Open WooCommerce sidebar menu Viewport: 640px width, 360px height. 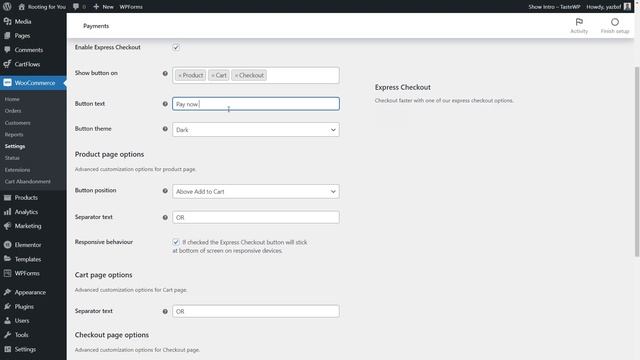pyautogui.click(x=33, y=83)
